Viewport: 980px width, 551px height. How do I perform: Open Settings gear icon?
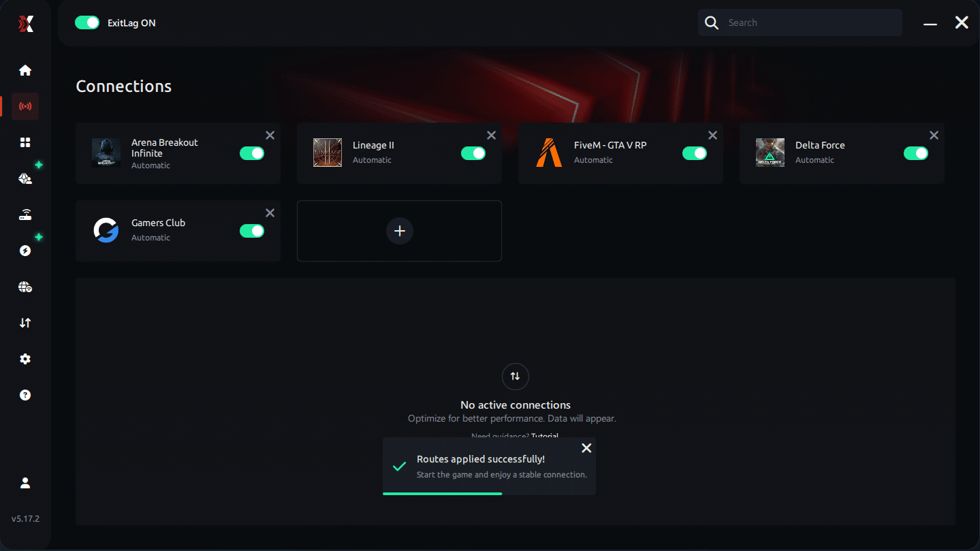25,359
